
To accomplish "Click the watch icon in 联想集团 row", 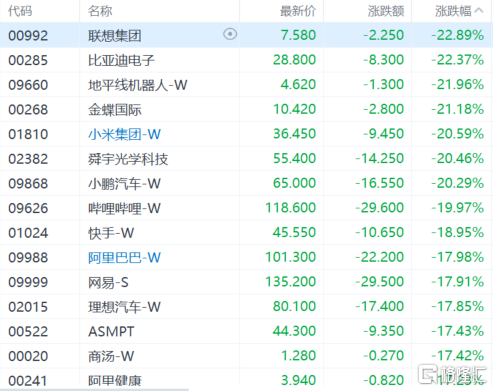I will (230, 34).
